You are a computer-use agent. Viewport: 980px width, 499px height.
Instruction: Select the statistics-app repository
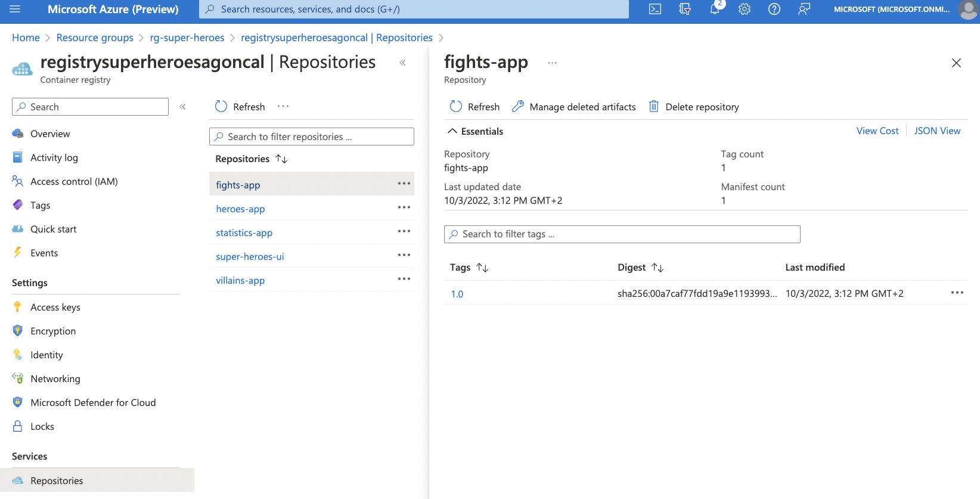coord(244,233)
